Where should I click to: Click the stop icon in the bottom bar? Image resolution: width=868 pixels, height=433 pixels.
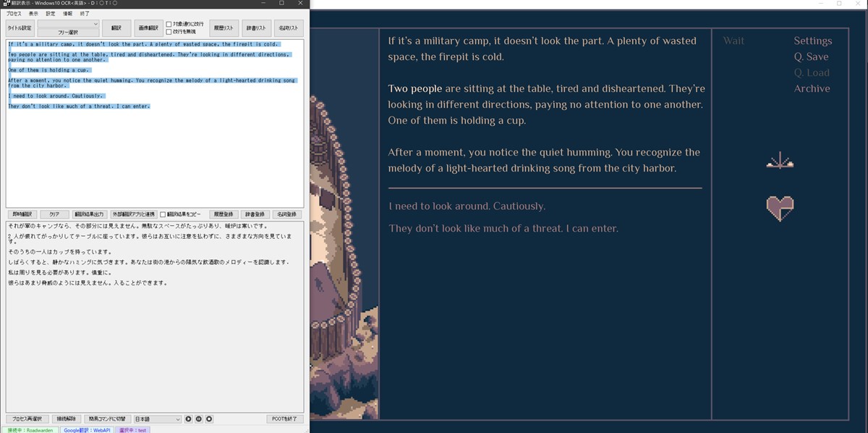tap(209, 419)
